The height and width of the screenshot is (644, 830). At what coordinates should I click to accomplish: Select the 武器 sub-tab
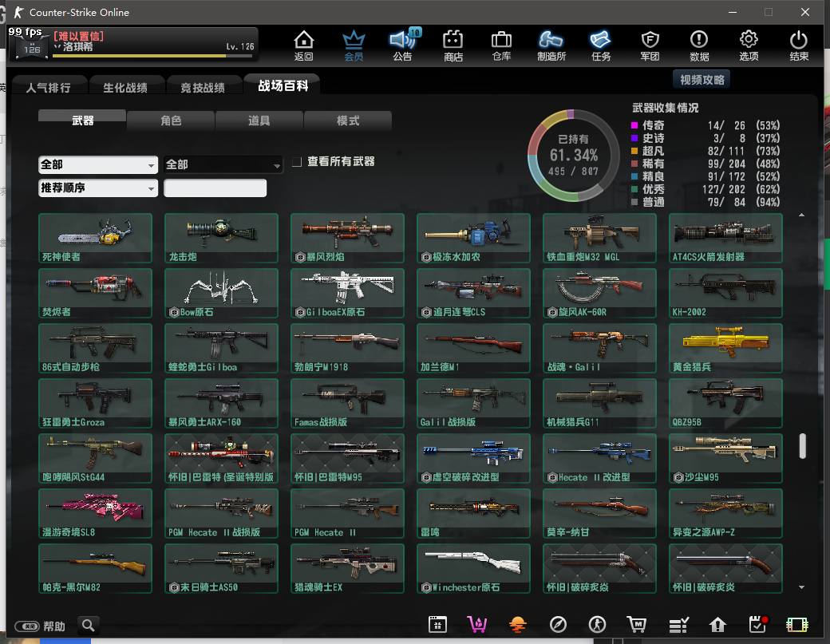82,121
